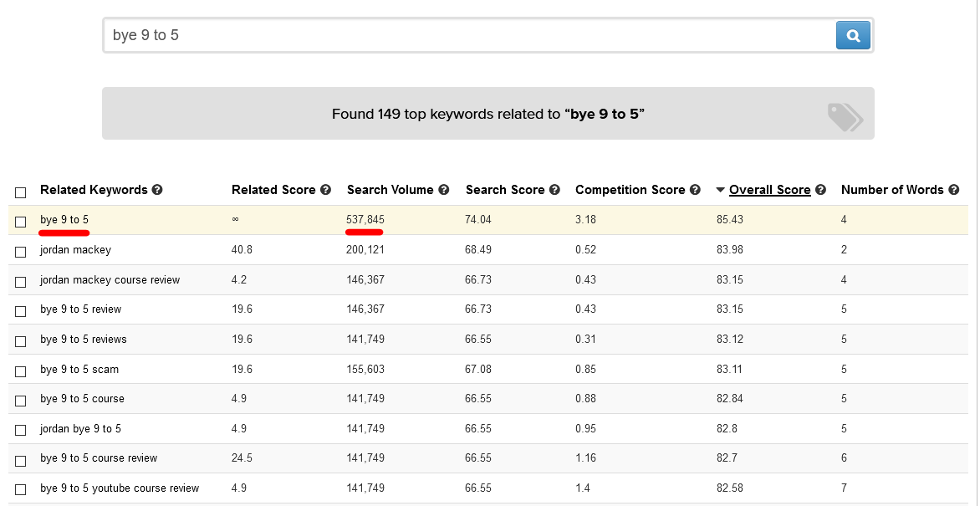Image resolution: width=980 pixels, height=506 pixels.
Task: Click related score value 24.5
Action: [242, 457]
